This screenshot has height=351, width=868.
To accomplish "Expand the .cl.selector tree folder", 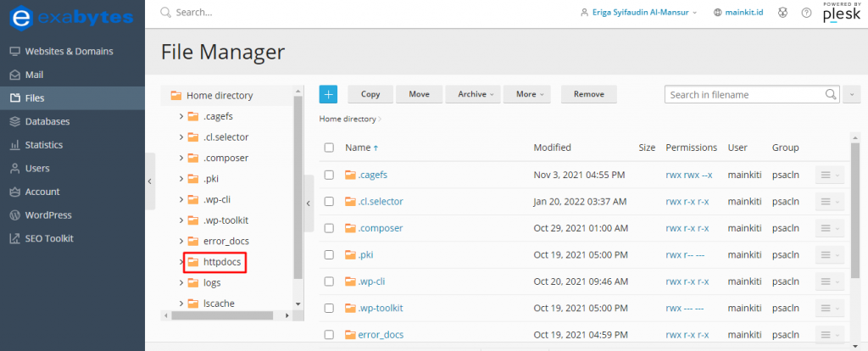I will pyautogui.click(x=181, y=136).
